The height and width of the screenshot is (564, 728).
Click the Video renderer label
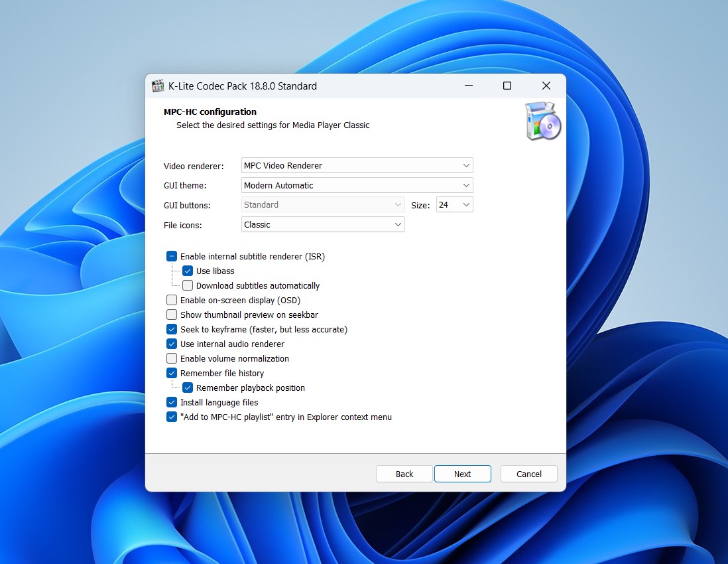(194, 167)
